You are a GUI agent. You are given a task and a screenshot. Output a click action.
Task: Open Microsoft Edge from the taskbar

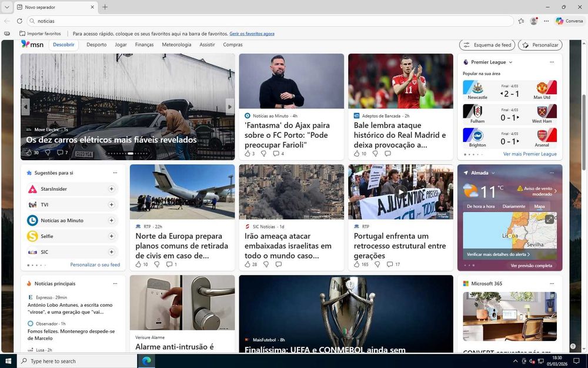coord(146,361)
